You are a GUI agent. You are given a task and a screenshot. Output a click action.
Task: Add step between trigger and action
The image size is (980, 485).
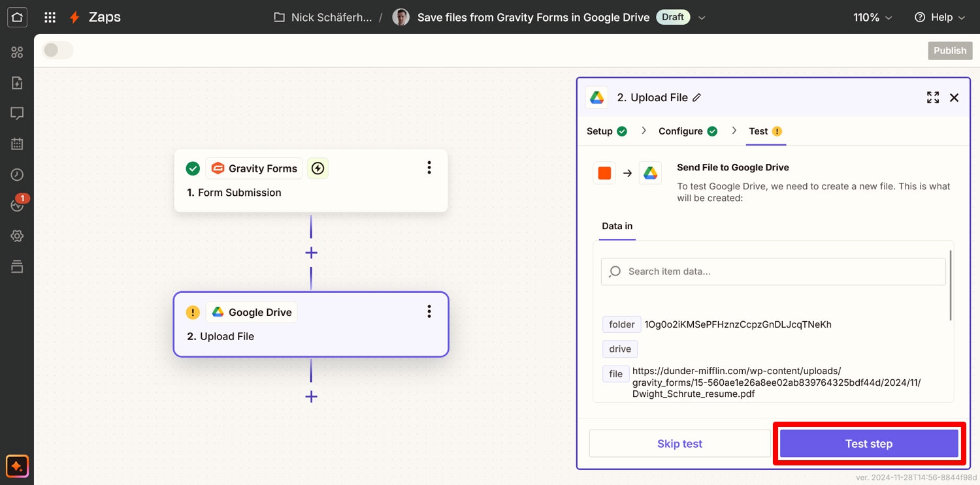(312, 253)
